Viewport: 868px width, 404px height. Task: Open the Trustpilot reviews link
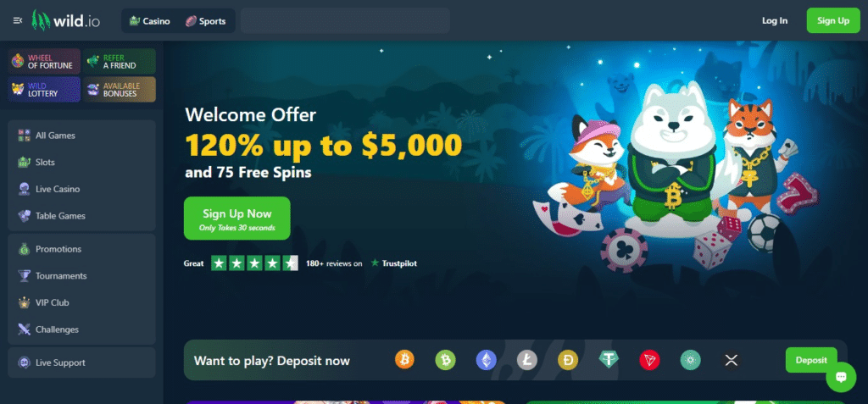pyautogui.click(x=393, y=263)
